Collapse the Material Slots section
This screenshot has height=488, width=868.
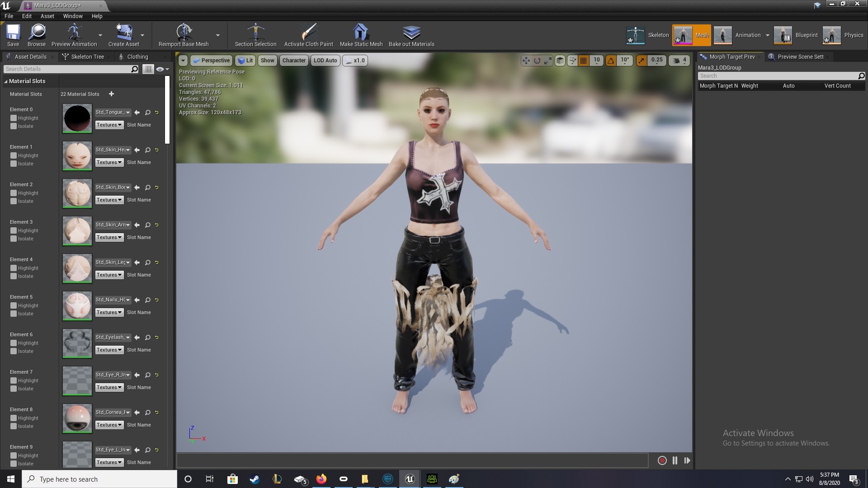coord(6,81)
